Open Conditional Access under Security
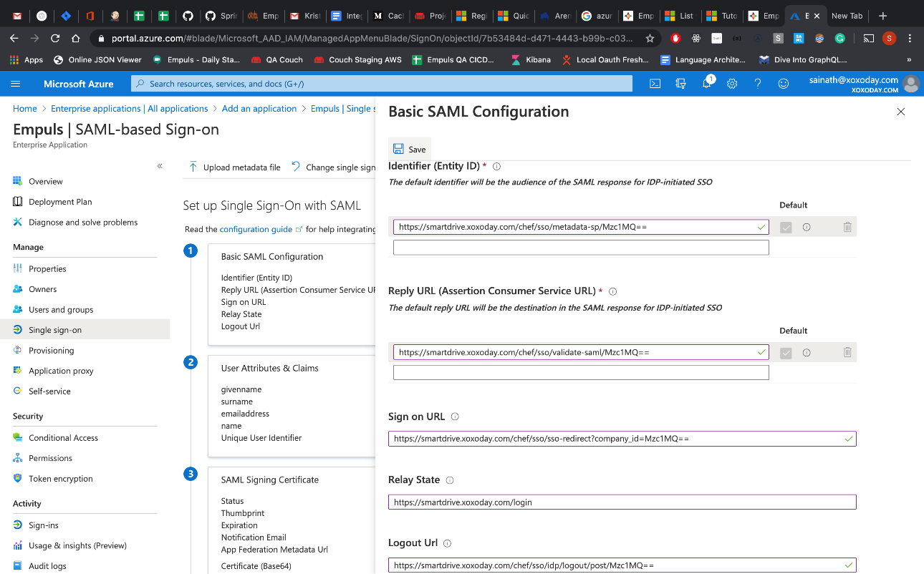The height and width of the screenshot is (574, 924). pyautogui.click(x=63, y=438)
